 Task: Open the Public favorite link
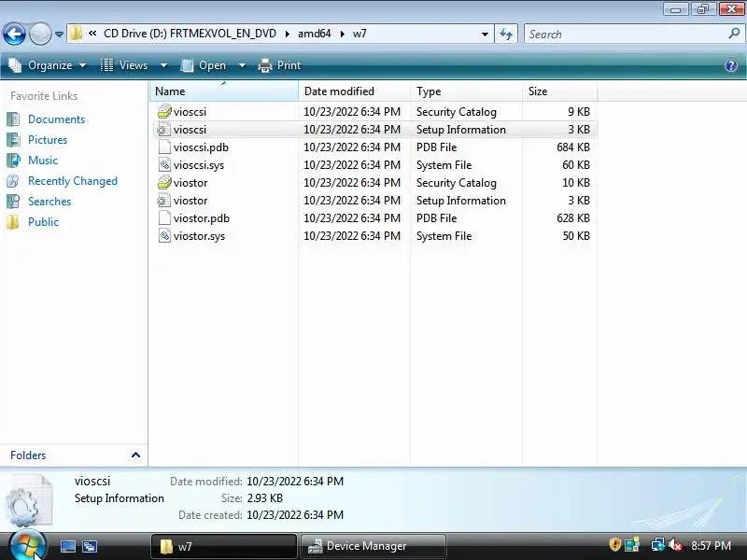coord(43,222)
